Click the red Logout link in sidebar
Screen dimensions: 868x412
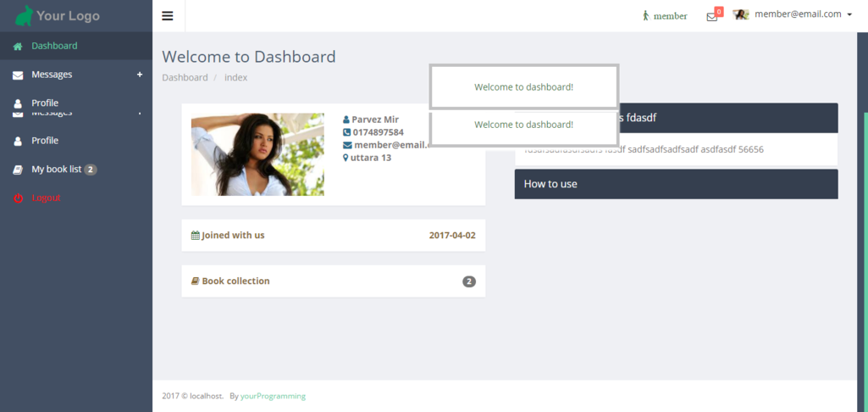coord(46,198)
